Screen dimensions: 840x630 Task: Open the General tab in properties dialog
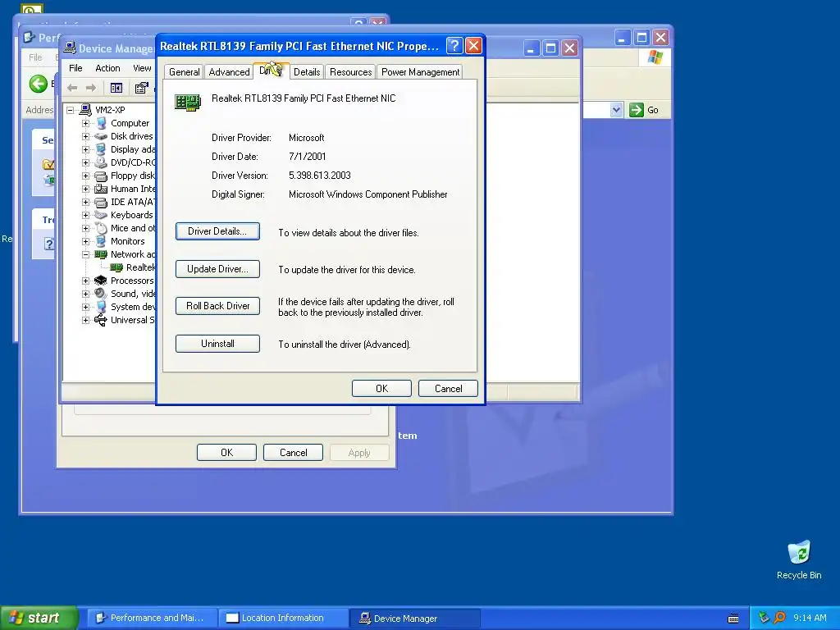click(x=184, y=72)
